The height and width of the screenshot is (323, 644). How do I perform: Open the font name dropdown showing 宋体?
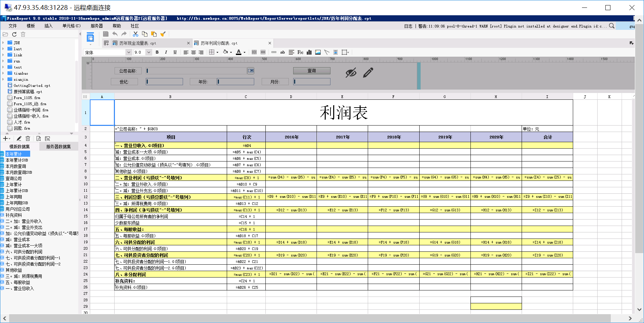point(128,52)
